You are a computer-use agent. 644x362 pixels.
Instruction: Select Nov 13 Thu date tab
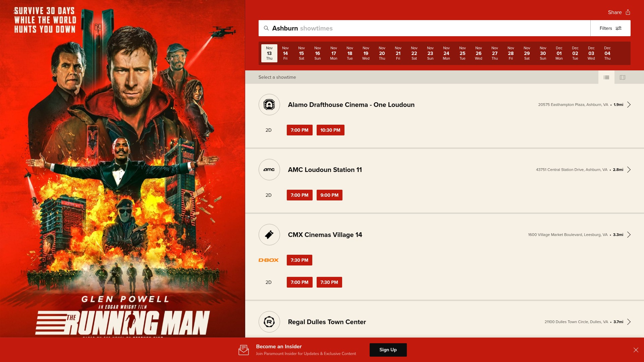click(269, 53)
